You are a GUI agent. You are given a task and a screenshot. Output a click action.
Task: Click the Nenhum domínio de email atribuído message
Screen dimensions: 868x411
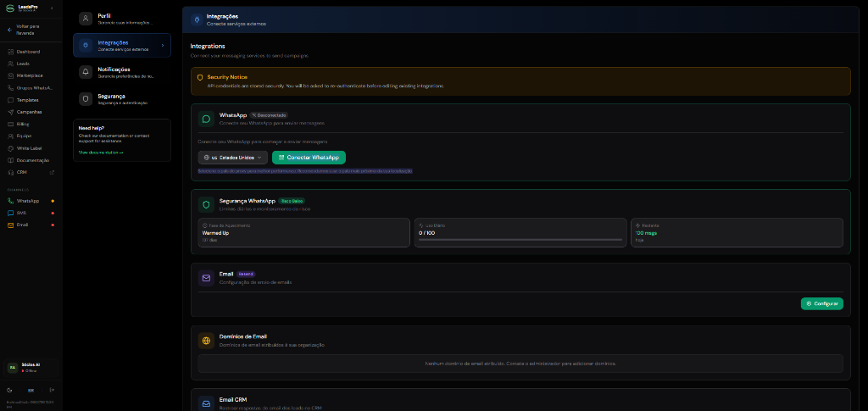[520, 364]
